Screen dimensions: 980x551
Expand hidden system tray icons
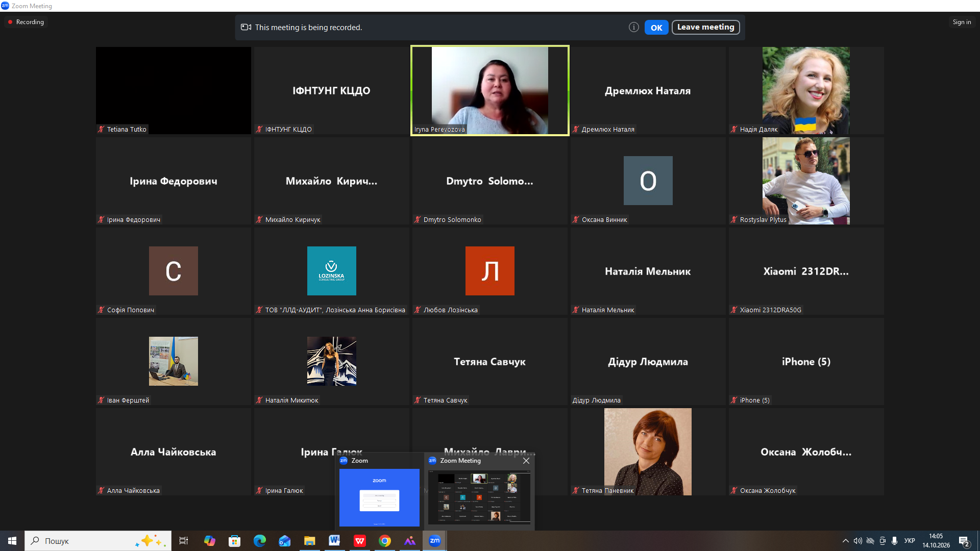(x=846, y=541)
